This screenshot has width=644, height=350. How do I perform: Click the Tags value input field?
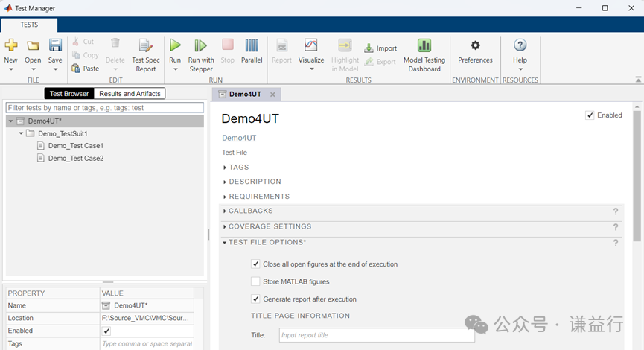[147, 343]
